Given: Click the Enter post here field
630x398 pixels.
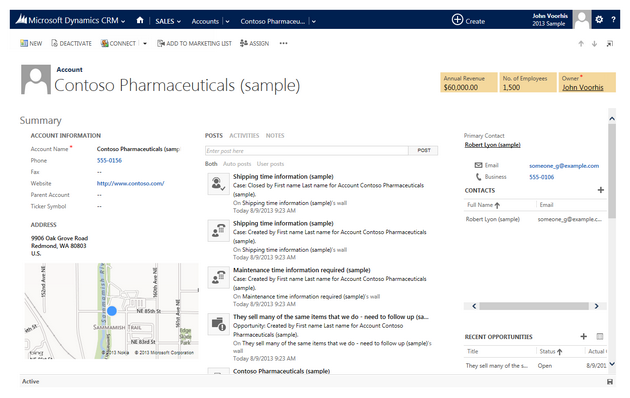Looking at the screenshot, I should pos(307,151).
